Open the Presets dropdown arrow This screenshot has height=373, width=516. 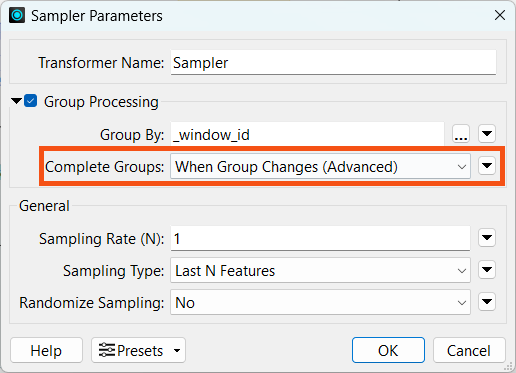point(177,350)
